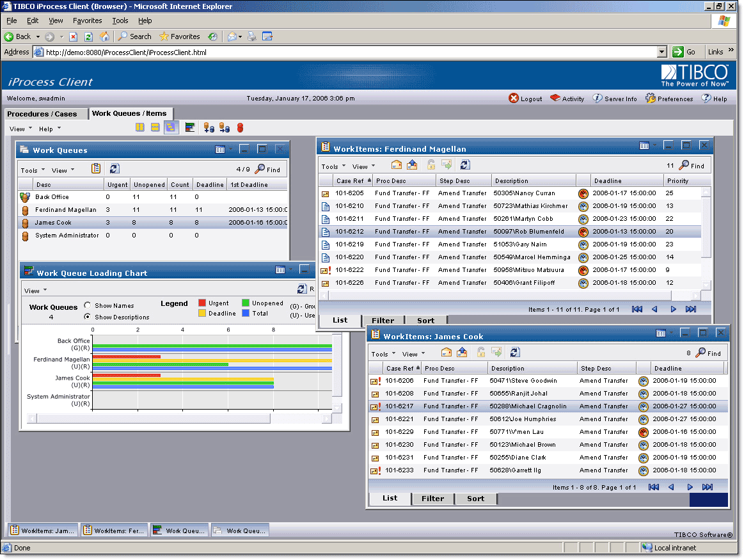Select the Back Office queue row
The image size is (744, 560).
153,196
